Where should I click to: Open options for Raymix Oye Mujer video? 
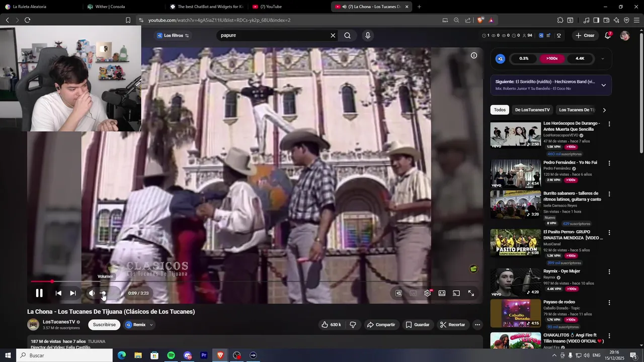pos(609,272)
